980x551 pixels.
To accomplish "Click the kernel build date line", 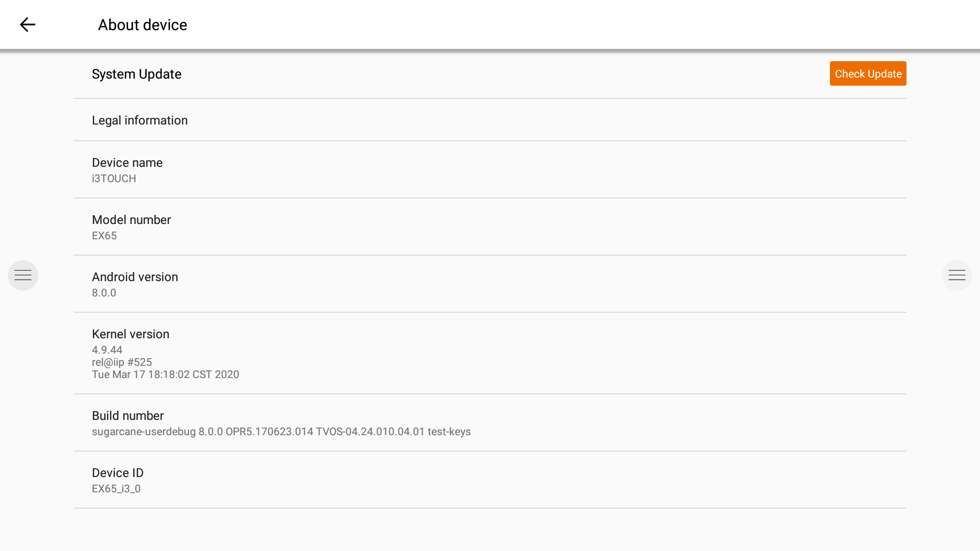I will pos(165,374).
